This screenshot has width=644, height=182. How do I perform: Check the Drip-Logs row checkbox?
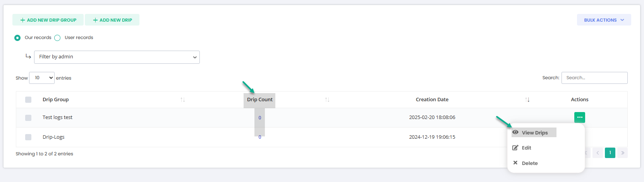point(28,137)
